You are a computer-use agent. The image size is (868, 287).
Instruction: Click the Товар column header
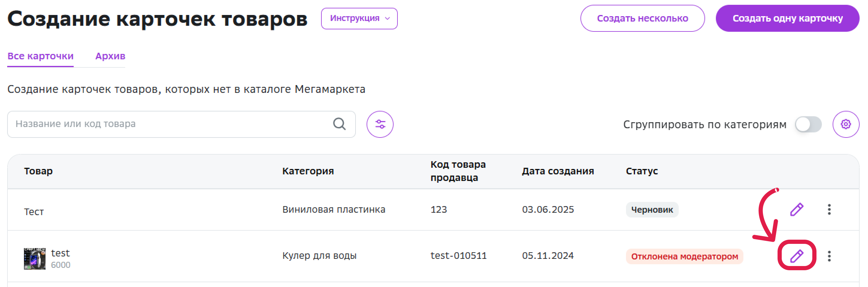pos(38,171)
